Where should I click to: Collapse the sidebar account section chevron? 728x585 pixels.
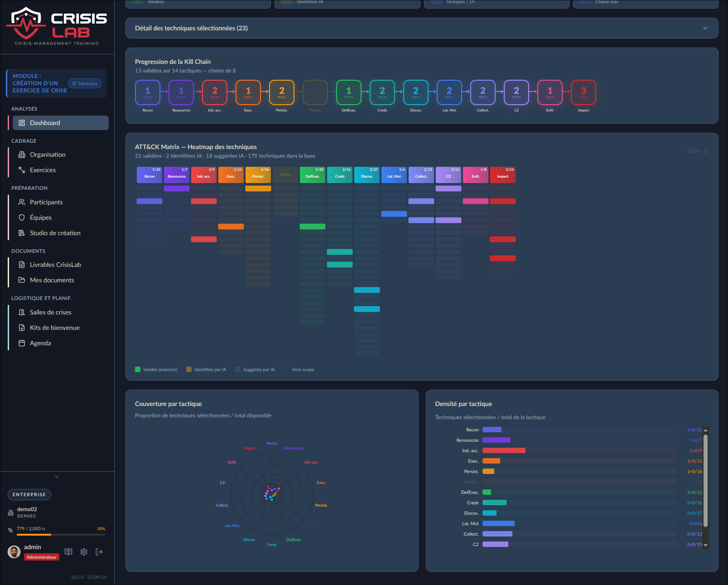57,477
